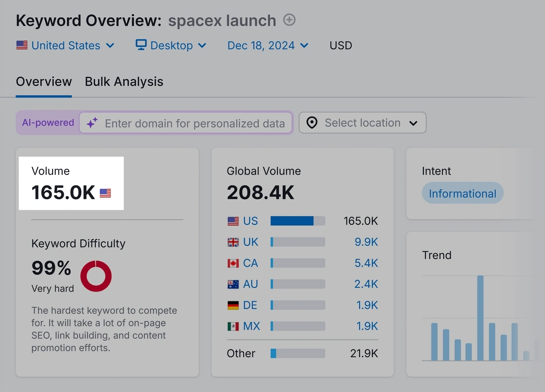Click the 9.9K UK volume value

tap(366, 242)
